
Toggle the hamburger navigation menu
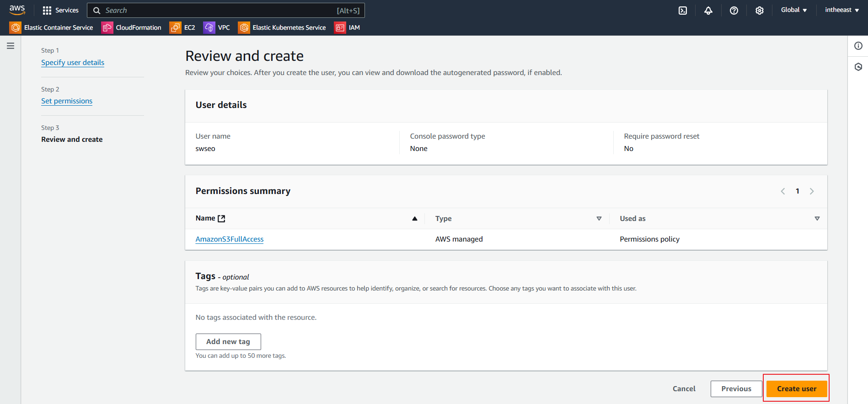click(11, 46)
